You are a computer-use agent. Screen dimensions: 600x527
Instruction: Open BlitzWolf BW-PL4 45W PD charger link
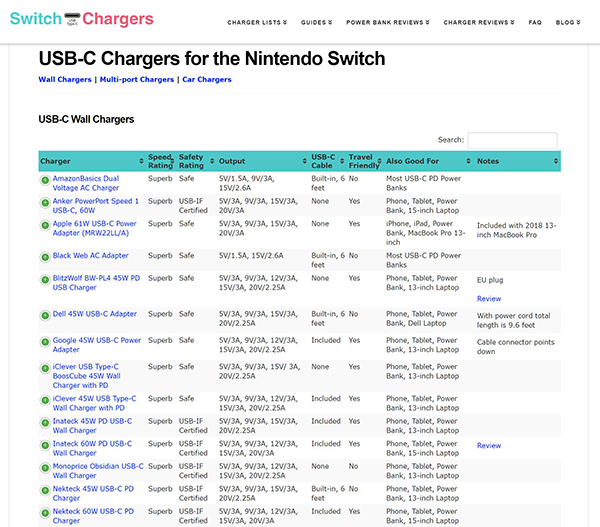[96, 283]
